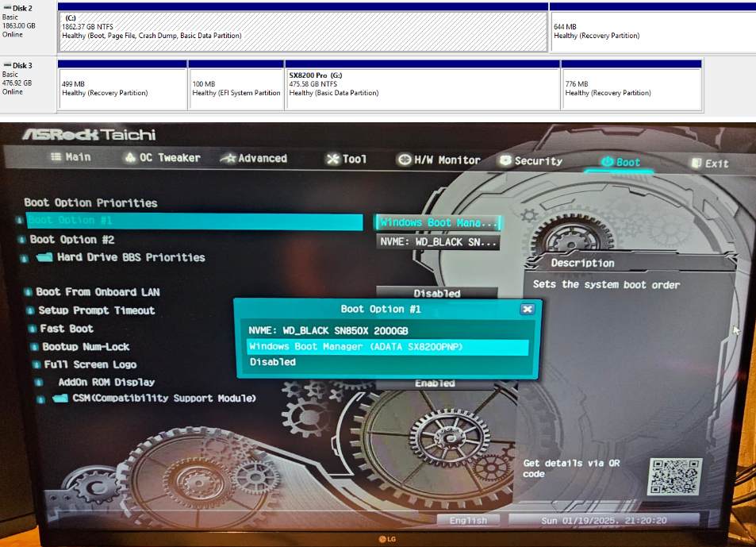Viewport: 756px width, 547px height.
Task: Click the Description panel header
Action: (x=582, y=264)
